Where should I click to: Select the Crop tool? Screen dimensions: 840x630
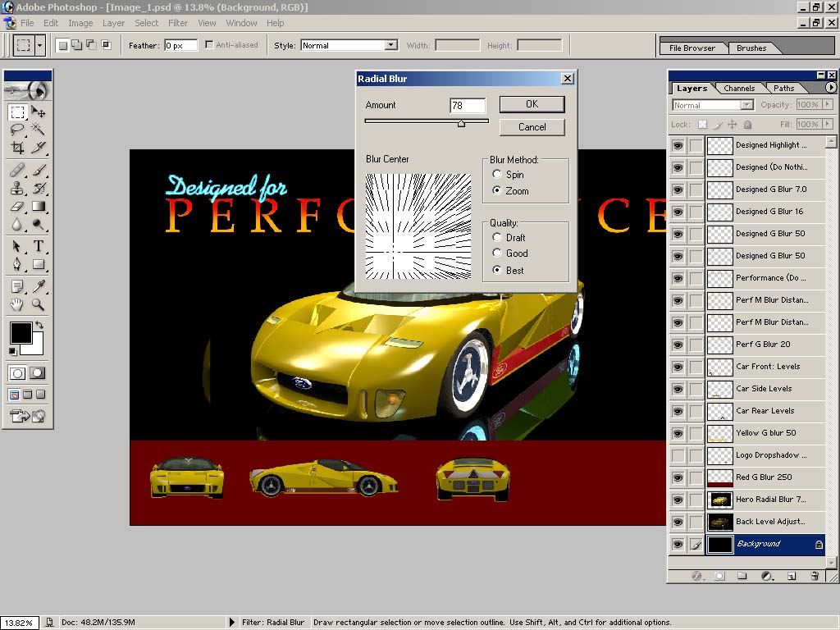click(17, 148)
